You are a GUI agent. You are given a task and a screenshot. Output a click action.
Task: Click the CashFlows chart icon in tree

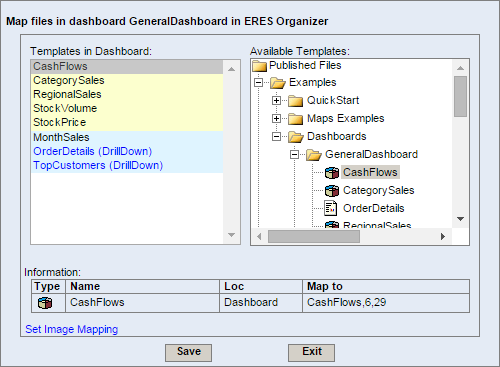(332, 173)
